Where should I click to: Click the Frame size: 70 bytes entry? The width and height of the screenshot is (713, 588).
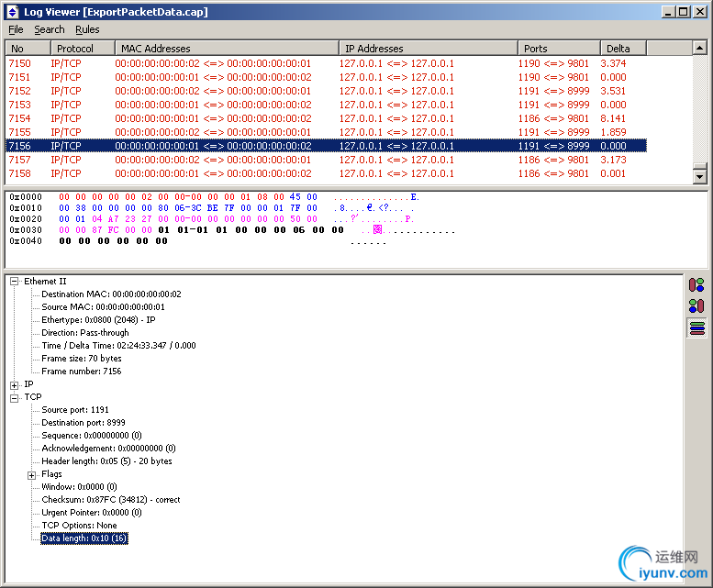click(82, 358)
